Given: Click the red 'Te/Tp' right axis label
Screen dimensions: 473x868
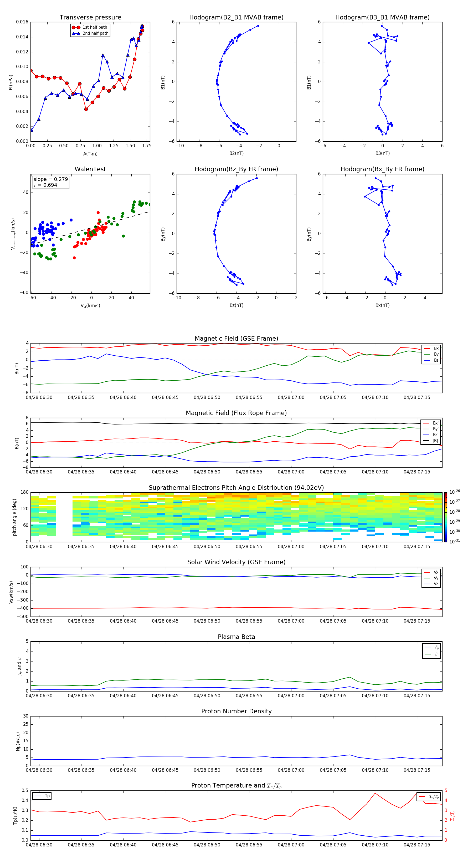Looking at the screenshot, I should (x=453, y=815).
